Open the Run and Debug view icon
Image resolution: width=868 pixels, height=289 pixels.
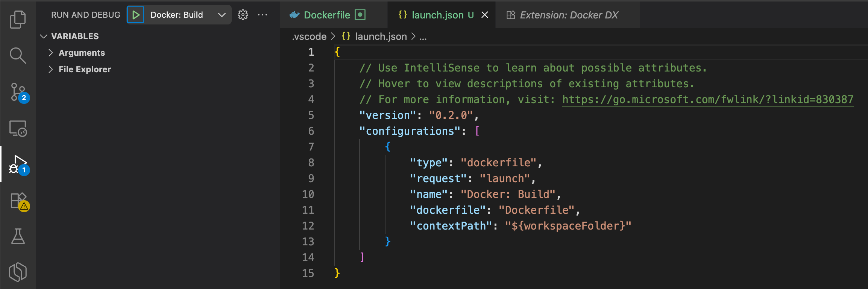(x=19, y=165)
